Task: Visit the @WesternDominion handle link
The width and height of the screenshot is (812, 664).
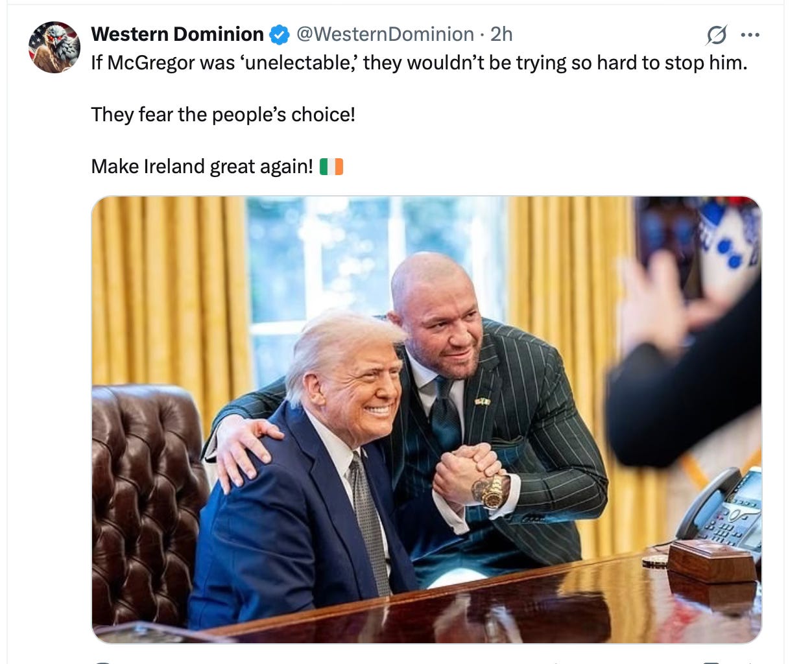Action: click(385, 34)
